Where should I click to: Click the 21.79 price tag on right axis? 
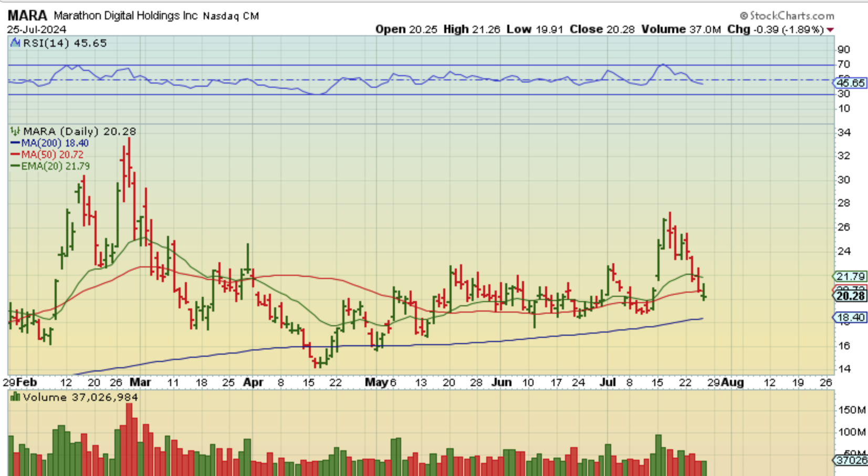point(850,276)
